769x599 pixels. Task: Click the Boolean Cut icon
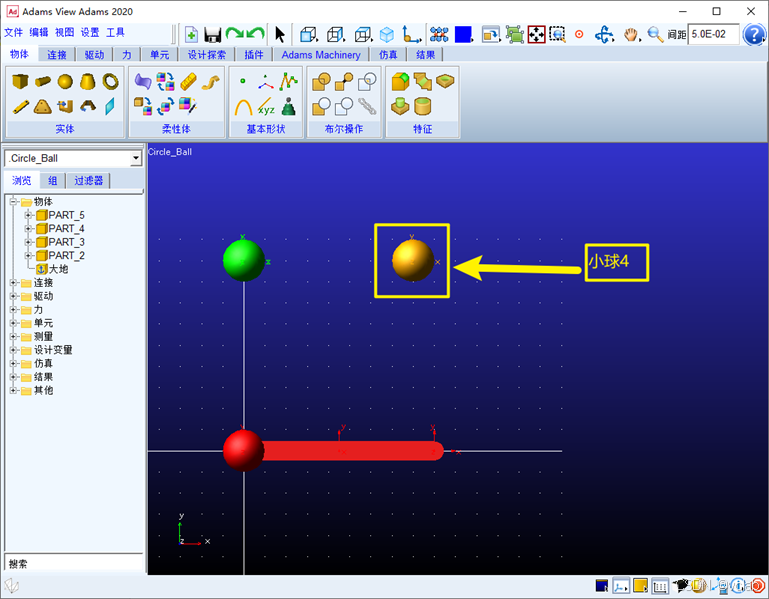(x=321, y=106)
